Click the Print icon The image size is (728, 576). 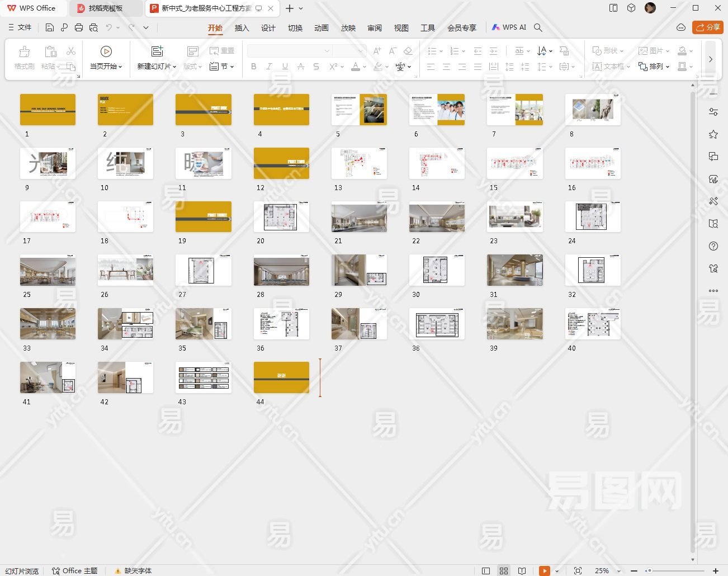(79, 27)
